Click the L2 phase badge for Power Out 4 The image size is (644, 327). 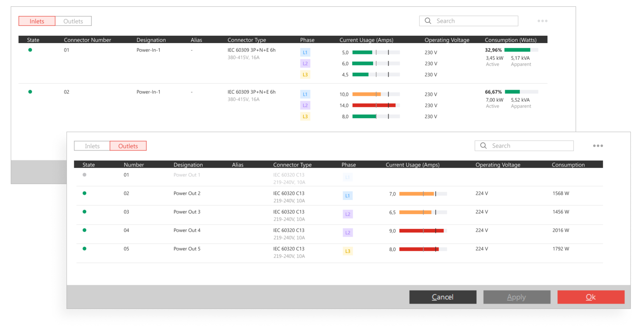(348, 233)
